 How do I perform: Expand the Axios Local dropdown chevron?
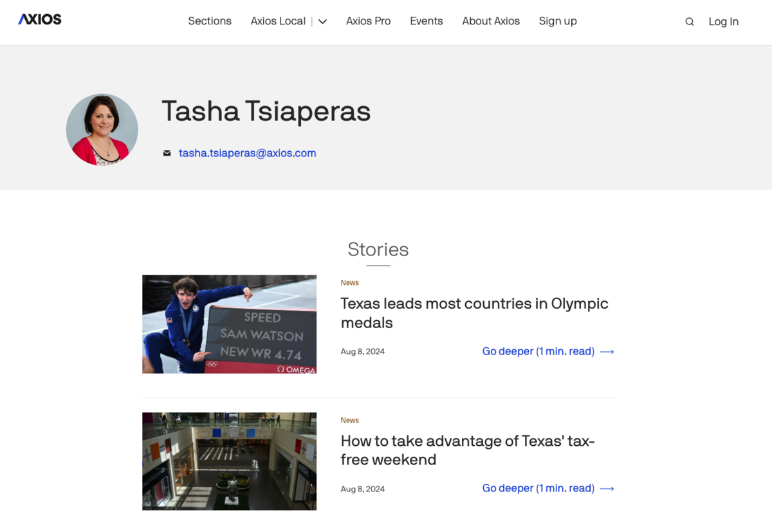[x=323, y=22]
